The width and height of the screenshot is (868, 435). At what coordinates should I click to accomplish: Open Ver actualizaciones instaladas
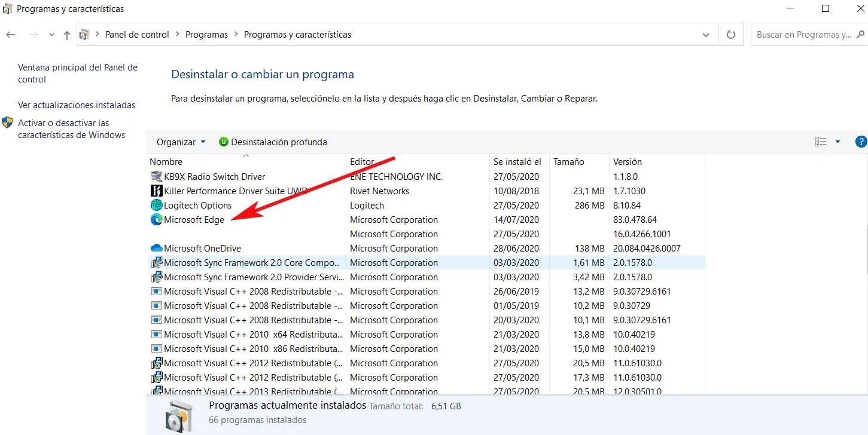pos(76,105)
